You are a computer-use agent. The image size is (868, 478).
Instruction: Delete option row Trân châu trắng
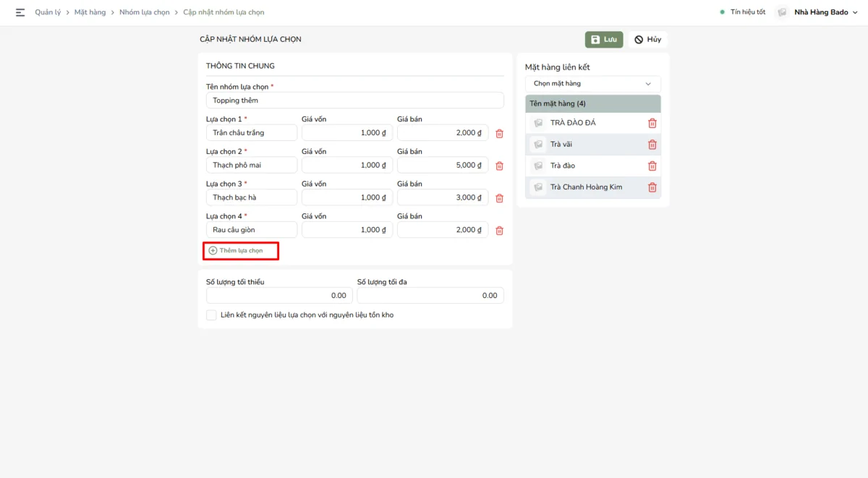[x=499, y=133]
